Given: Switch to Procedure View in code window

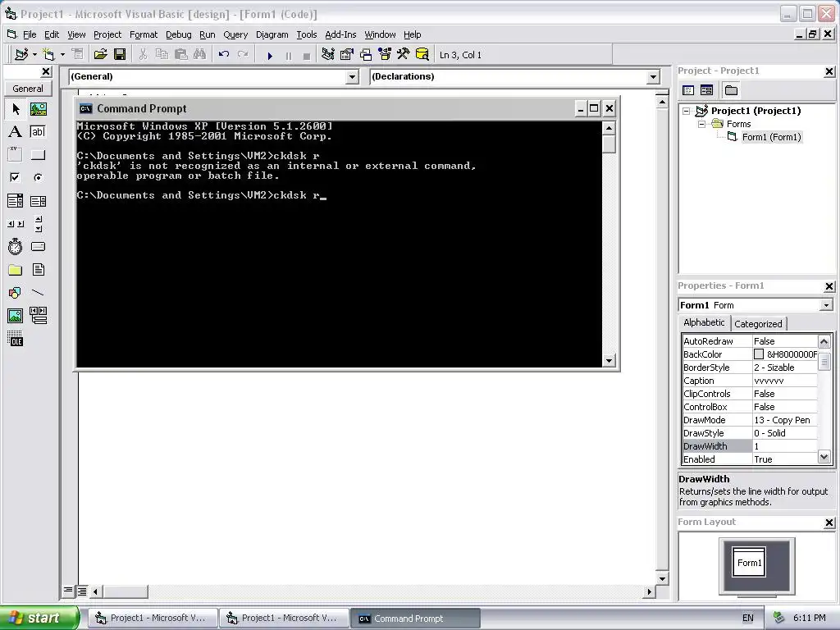Looking at the screenshot, I should click(68, 591).
